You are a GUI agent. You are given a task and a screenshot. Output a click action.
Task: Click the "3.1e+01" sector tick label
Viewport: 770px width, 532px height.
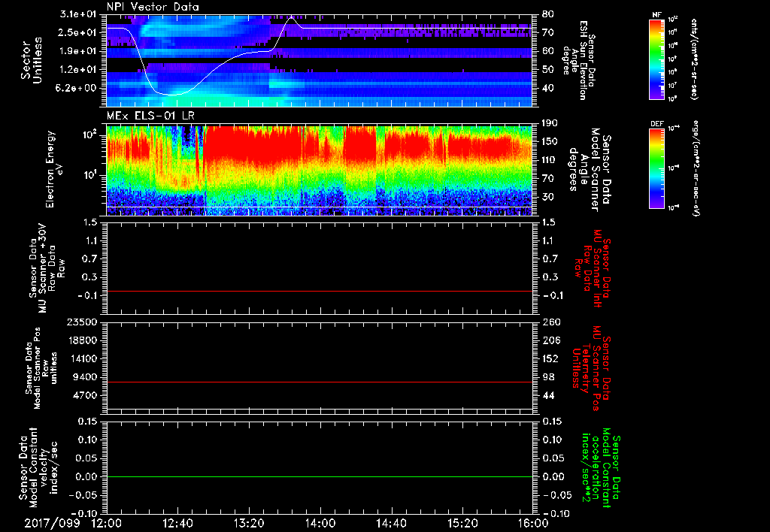click(x=78, y=14)
